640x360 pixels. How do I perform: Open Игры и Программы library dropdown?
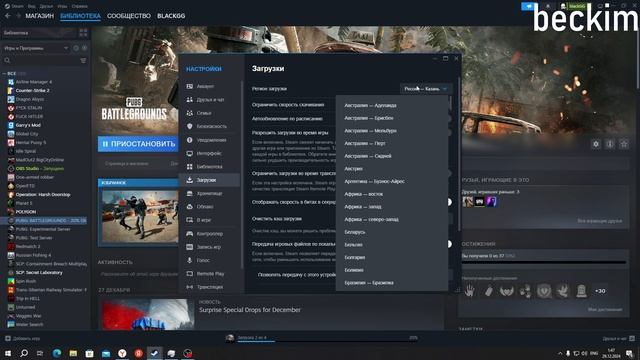point(36,48)
